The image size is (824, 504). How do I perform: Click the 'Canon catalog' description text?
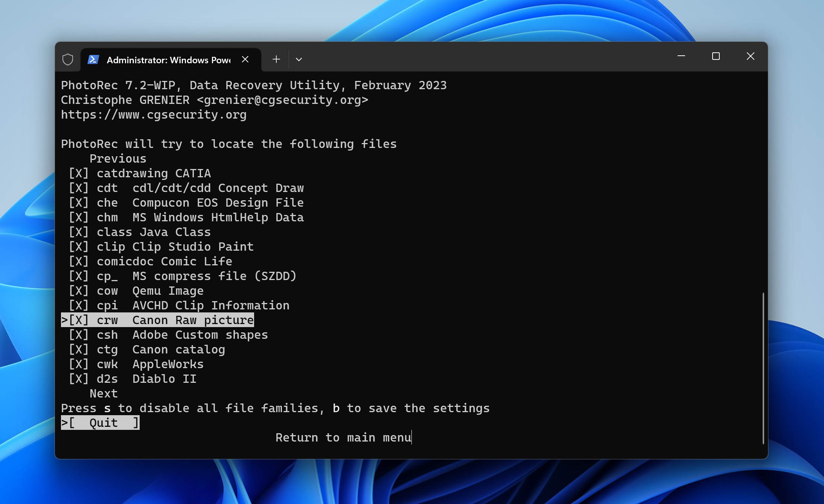[178, 349]
